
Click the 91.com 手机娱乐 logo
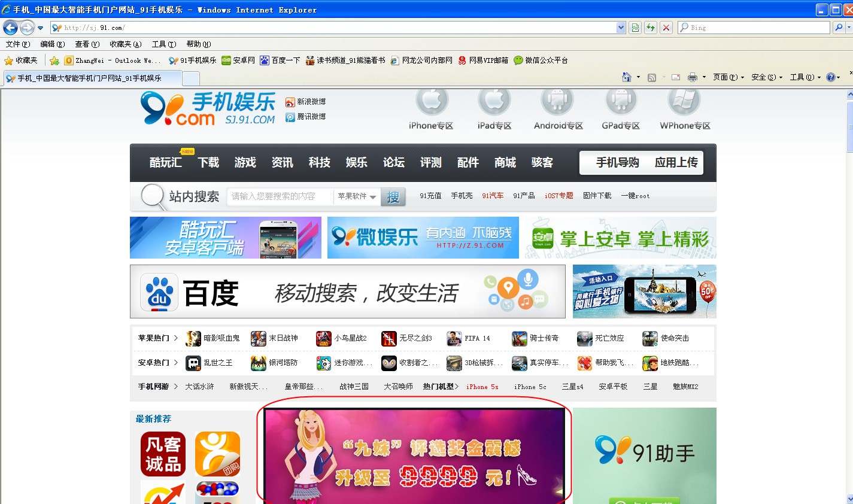[208, 109]
